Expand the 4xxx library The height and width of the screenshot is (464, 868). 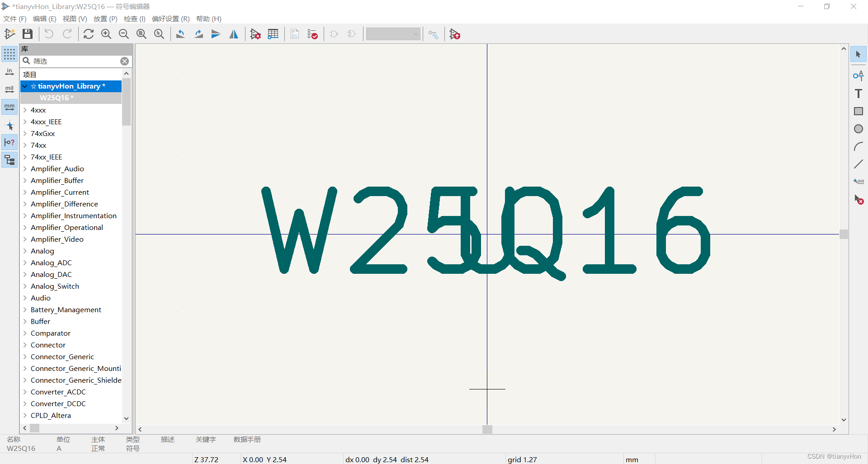coord(25,110)
